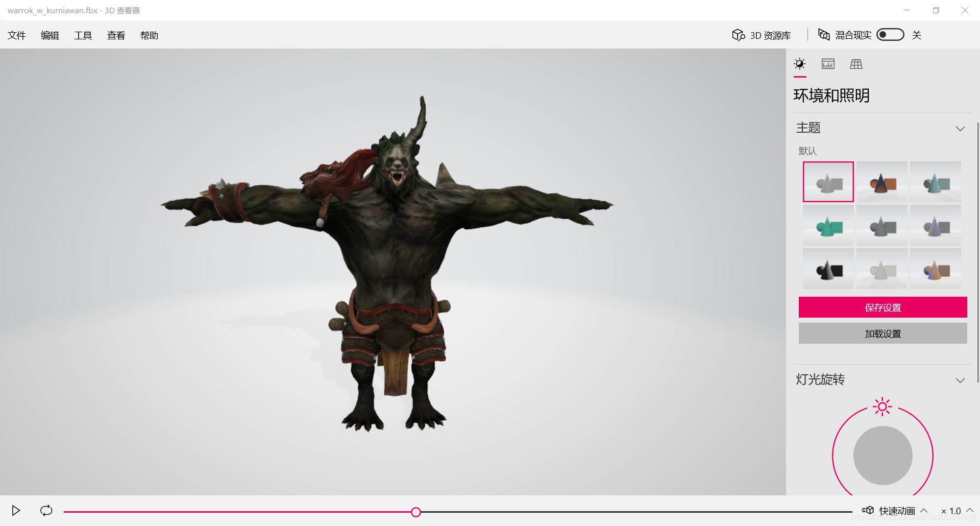Image resolution: width=980 pixels, height=526 pixels.
Task: Click the animation timeline slider thumb
Action: pyautogui.click(x=416, y=512)
